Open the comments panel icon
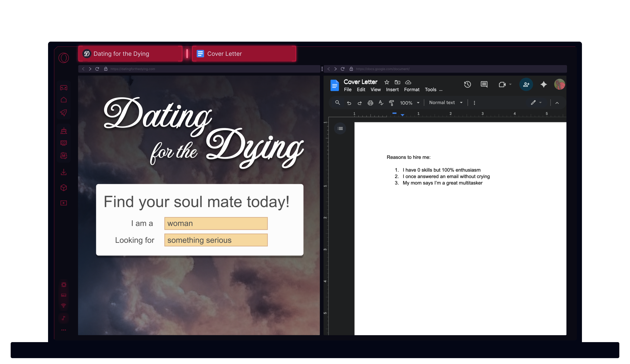Viewport: 630px width, 364px height. tap(484, 84)
